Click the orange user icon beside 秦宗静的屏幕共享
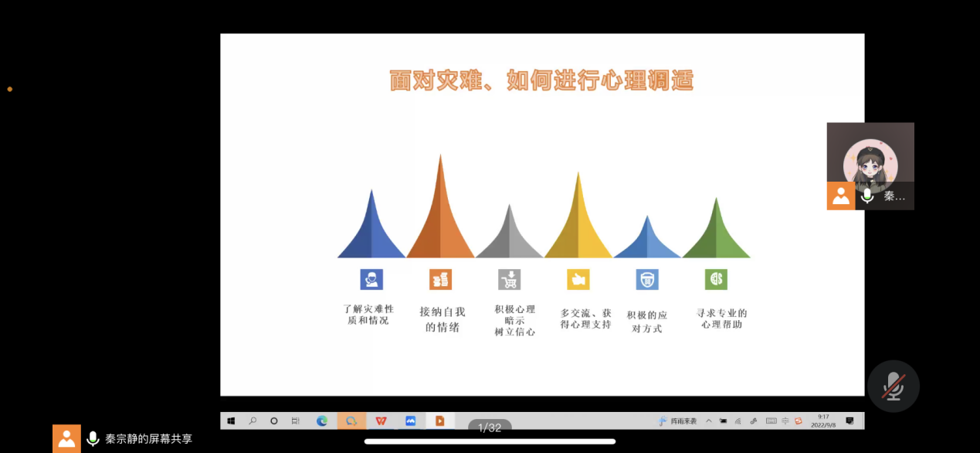Screen dimensions: 980x453 point(66,438)
